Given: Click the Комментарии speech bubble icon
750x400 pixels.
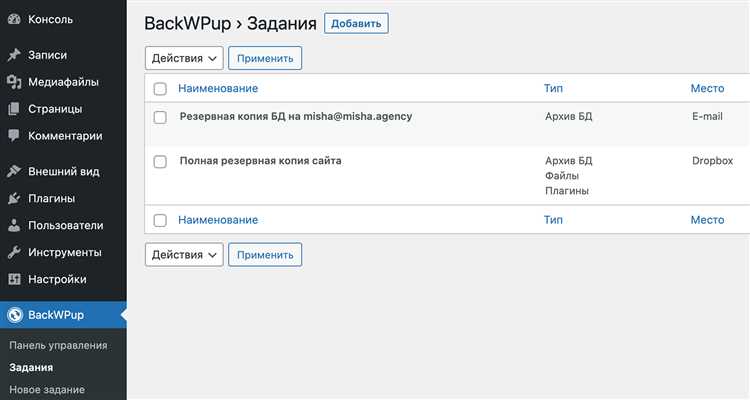Looking at the screenshot, I should 14,136.
